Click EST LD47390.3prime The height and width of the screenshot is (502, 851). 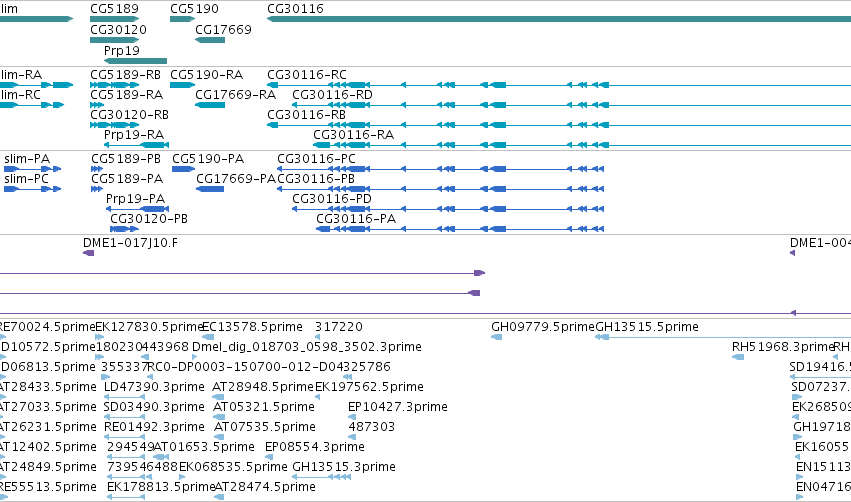click(x=154, y=387)
